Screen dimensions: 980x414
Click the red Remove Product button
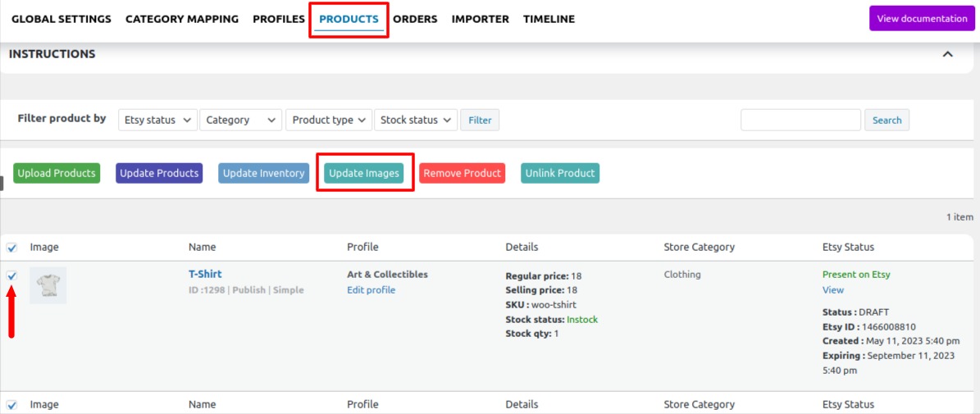[463, 173]
